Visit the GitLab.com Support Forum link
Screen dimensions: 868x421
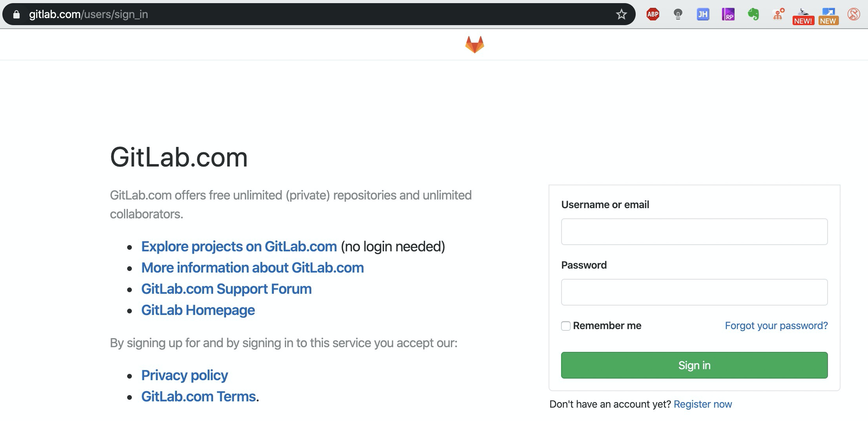(x=226, y=289)
